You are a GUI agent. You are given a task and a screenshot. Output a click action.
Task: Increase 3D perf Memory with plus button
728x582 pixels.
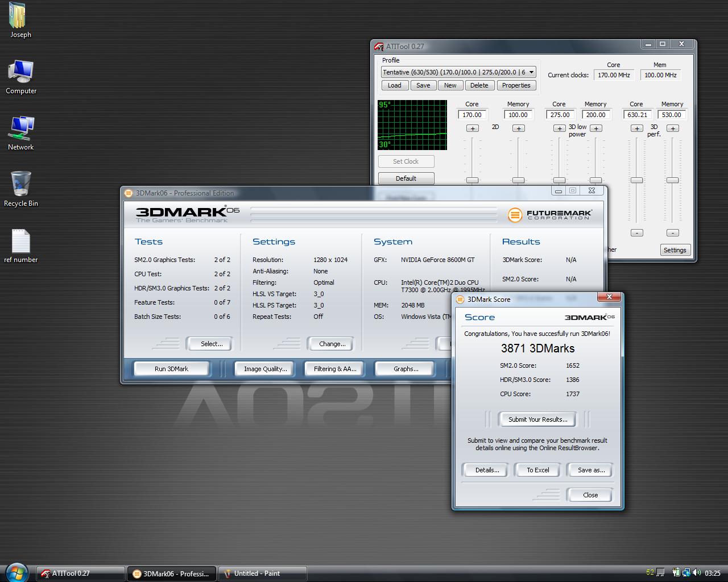[x=673, y=128]
